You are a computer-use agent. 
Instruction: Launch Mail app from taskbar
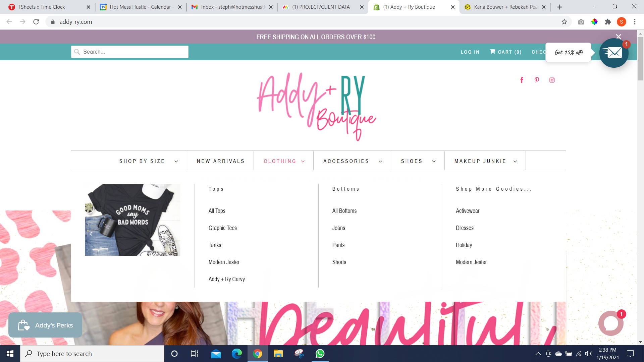pos(216,354)
